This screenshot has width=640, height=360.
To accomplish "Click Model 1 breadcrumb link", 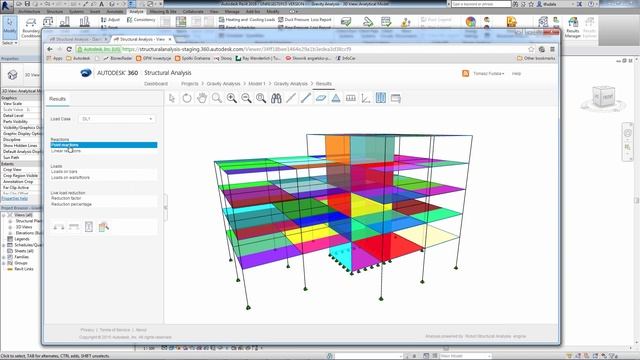I will click(x=257, y=84).
